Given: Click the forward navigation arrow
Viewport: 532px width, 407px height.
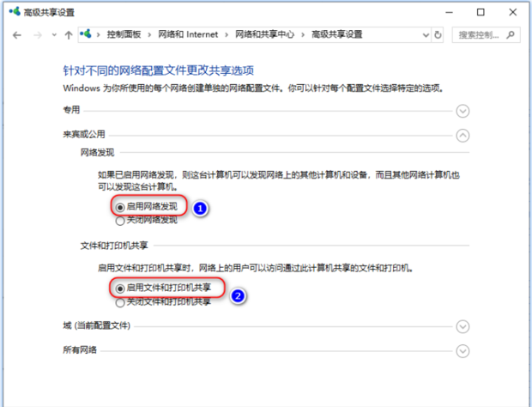Looking at the screenshot, I should (x=38, y=35).
